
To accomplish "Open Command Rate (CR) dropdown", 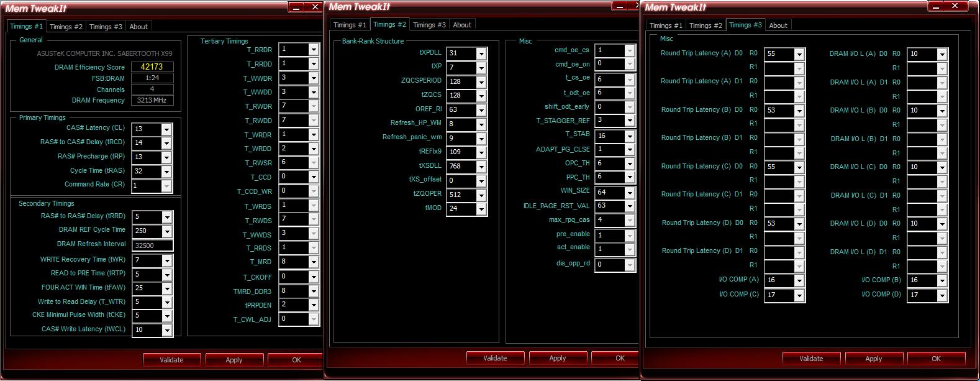I will point(166,186).
